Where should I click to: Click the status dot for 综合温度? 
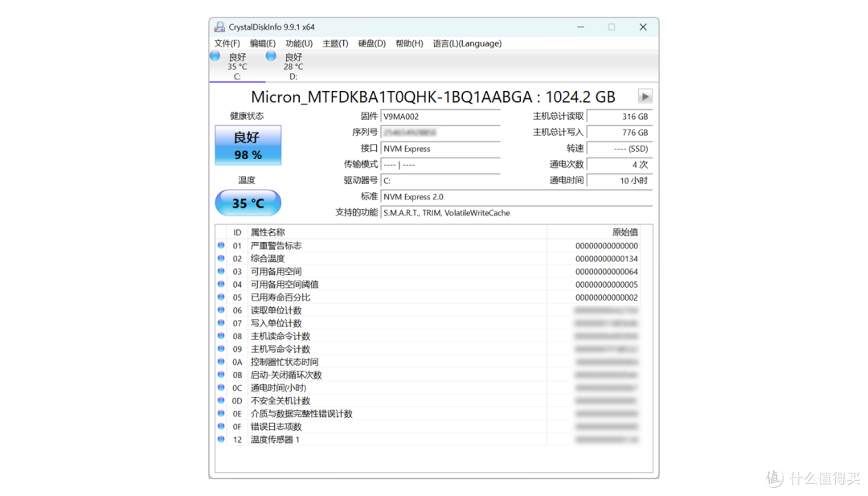coord(221,258)
